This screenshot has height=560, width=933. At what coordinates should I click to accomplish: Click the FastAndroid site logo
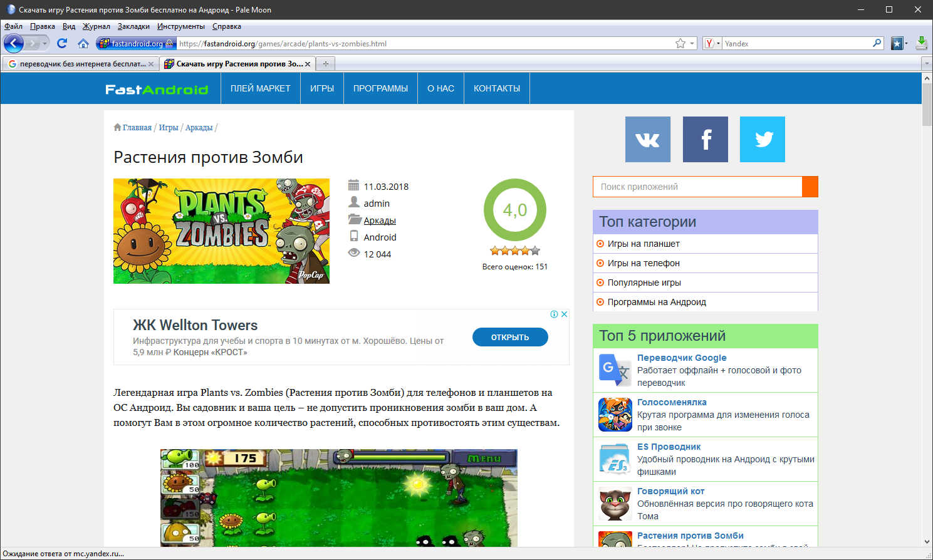(157, 90)
